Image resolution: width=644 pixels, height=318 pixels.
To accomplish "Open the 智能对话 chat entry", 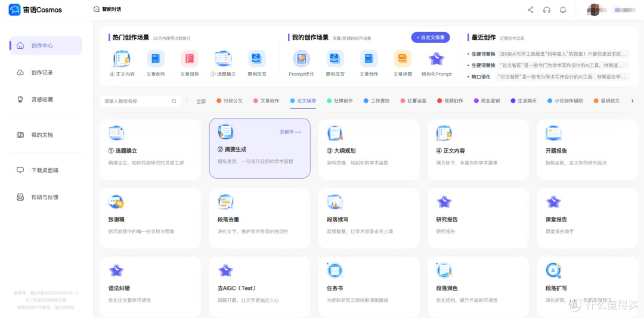I will pos(107,9).
